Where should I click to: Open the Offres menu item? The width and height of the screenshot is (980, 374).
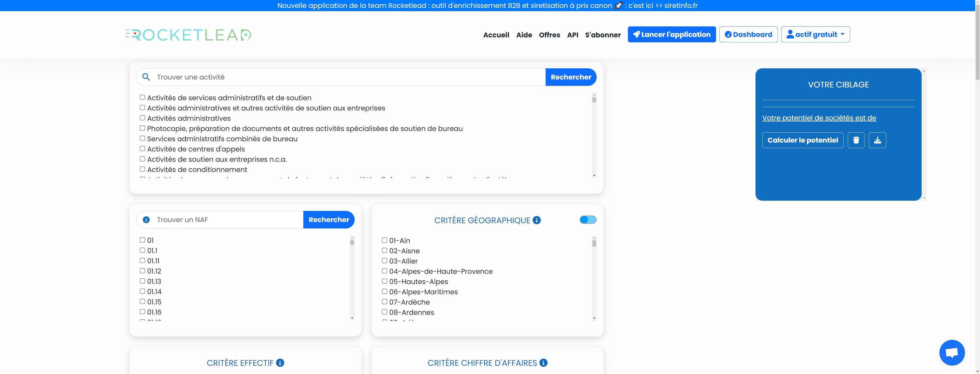click(549, 35)
